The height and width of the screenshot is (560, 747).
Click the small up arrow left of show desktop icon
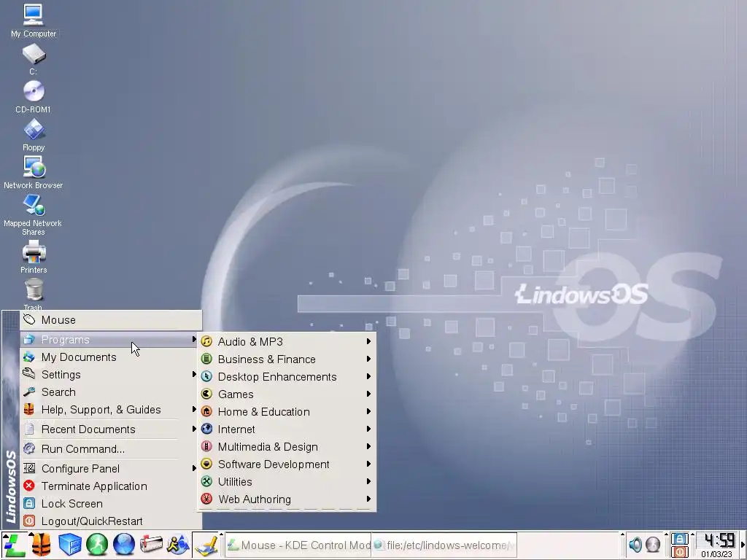click(221, 534)
